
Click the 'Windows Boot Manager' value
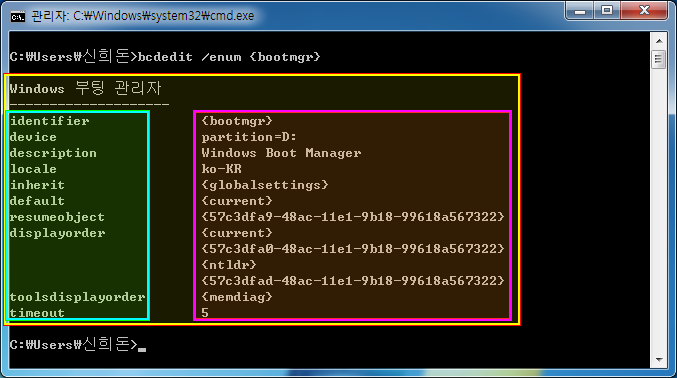(x=281, y=153)
